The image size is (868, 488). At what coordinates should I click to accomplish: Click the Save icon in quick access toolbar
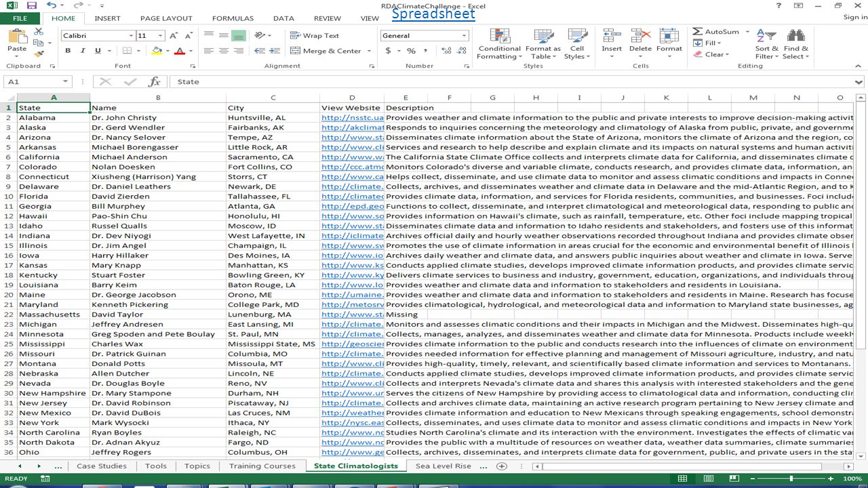coord(33,5)
